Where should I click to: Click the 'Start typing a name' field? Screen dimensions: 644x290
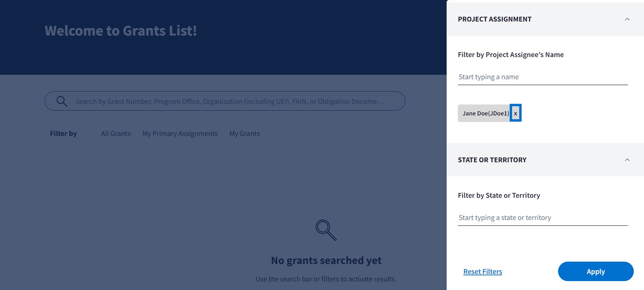[x=542, y=77]
